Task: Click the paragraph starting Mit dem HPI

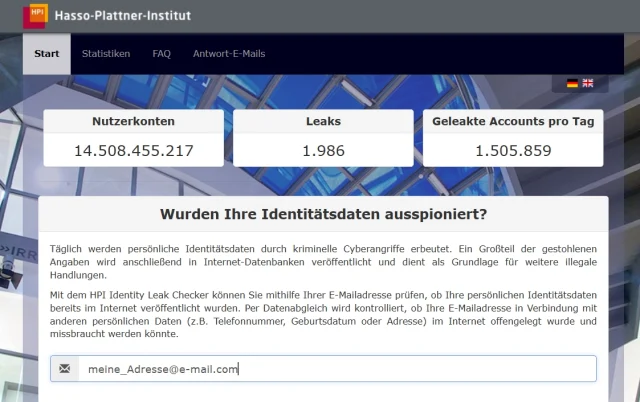Action: click(323, 314)
